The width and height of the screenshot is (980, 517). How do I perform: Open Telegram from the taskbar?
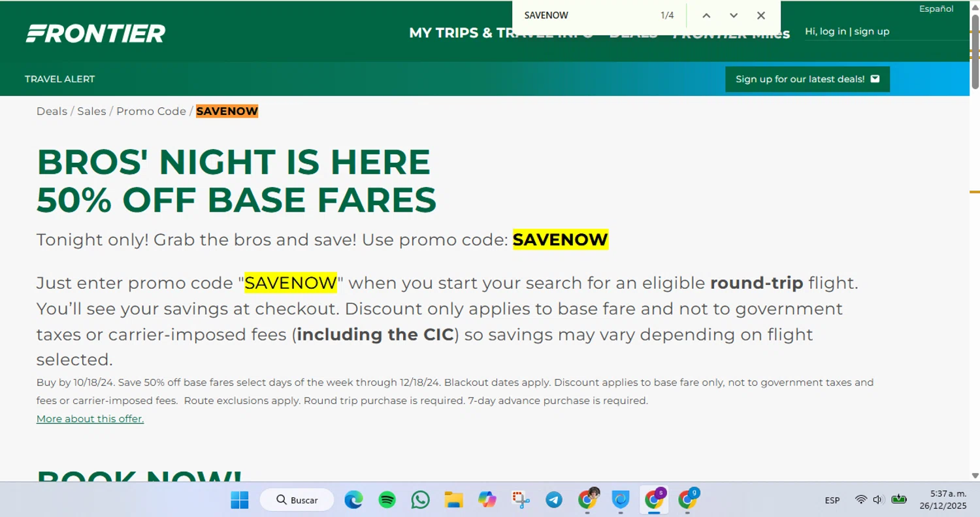coord(554,500)
